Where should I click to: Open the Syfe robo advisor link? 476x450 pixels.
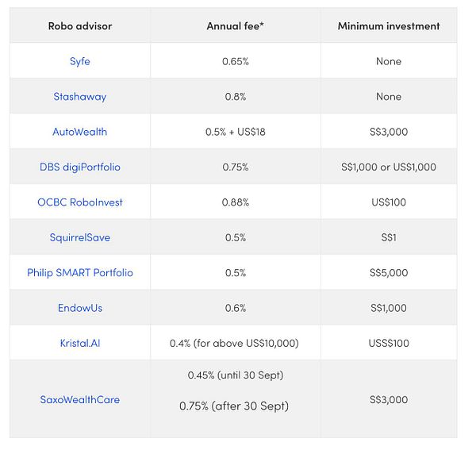coord(80,61)
